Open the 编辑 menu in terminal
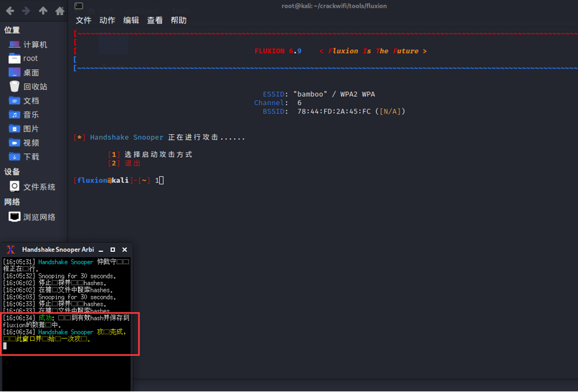The width and height of the screenshot is (578, 392). 131,21
